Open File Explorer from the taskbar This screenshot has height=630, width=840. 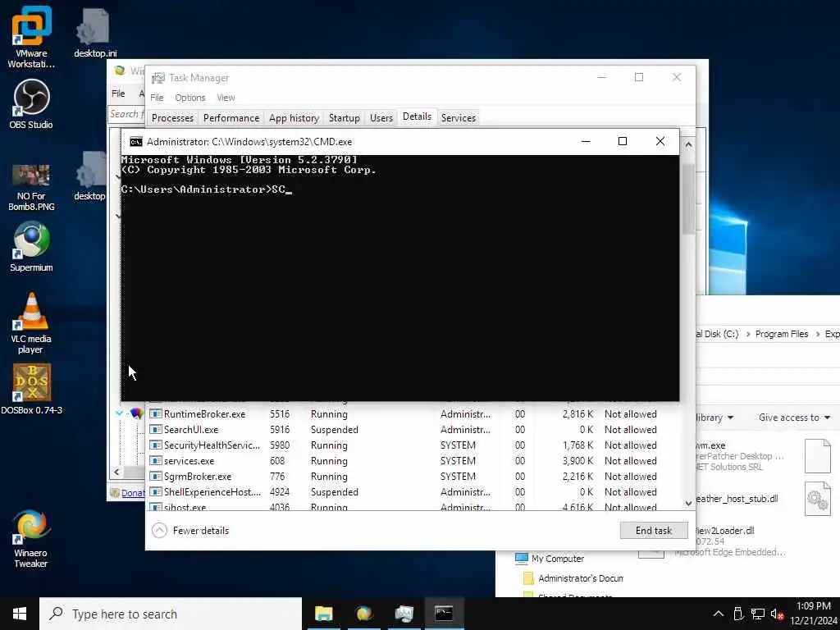[323, 614]
